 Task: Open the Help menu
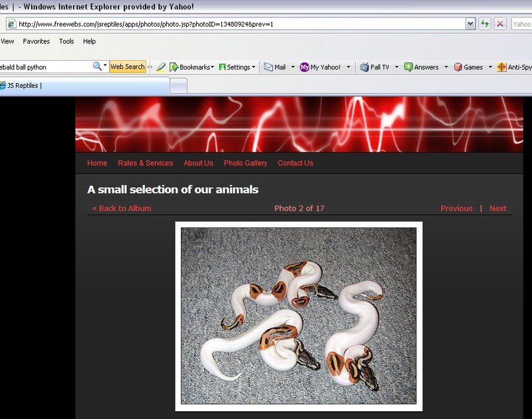[x=89, y=41]
